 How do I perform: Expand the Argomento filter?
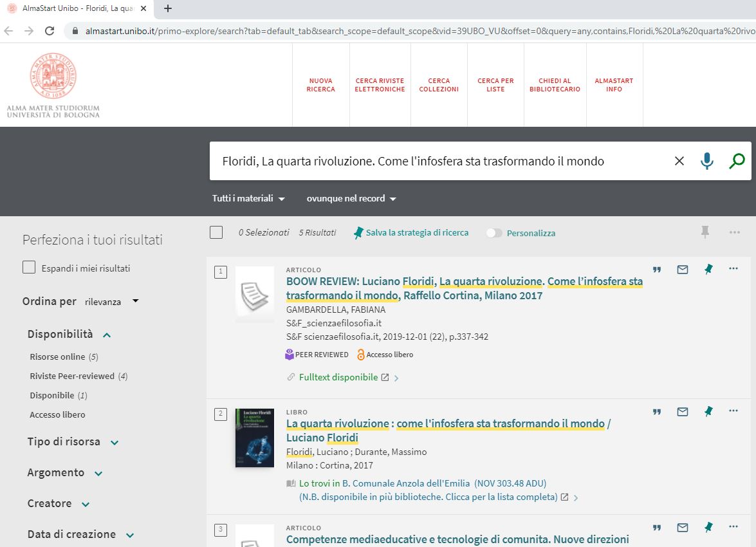(64, 473)
